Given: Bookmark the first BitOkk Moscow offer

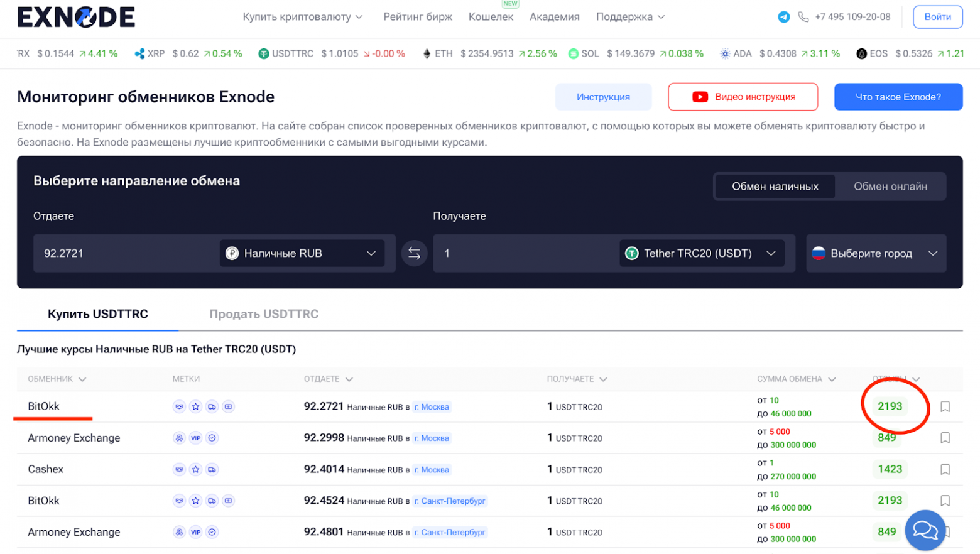Looking at the screenshot, I should click(x=945, y=406).
